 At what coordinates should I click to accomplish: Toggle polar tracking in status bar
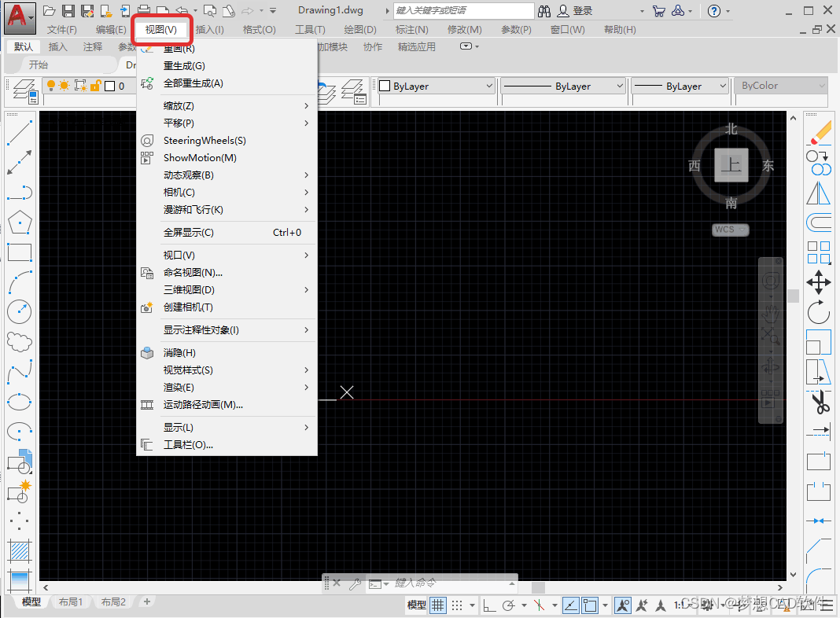[x=508, y=605]
